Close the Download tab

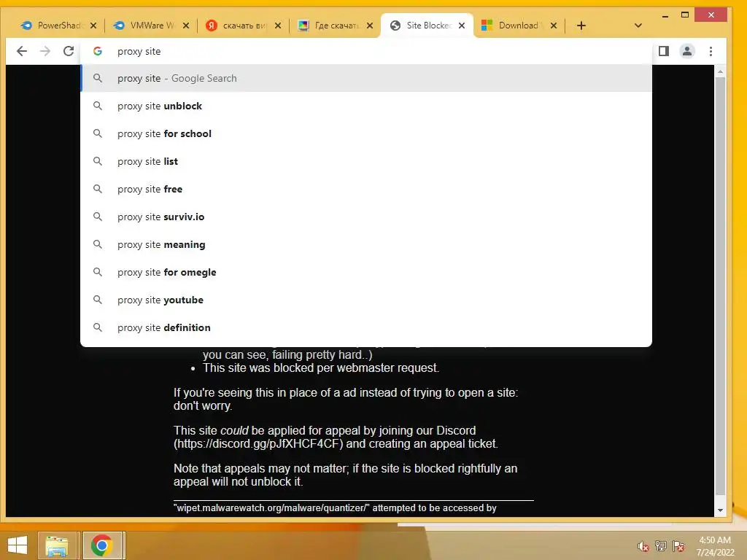554,26
